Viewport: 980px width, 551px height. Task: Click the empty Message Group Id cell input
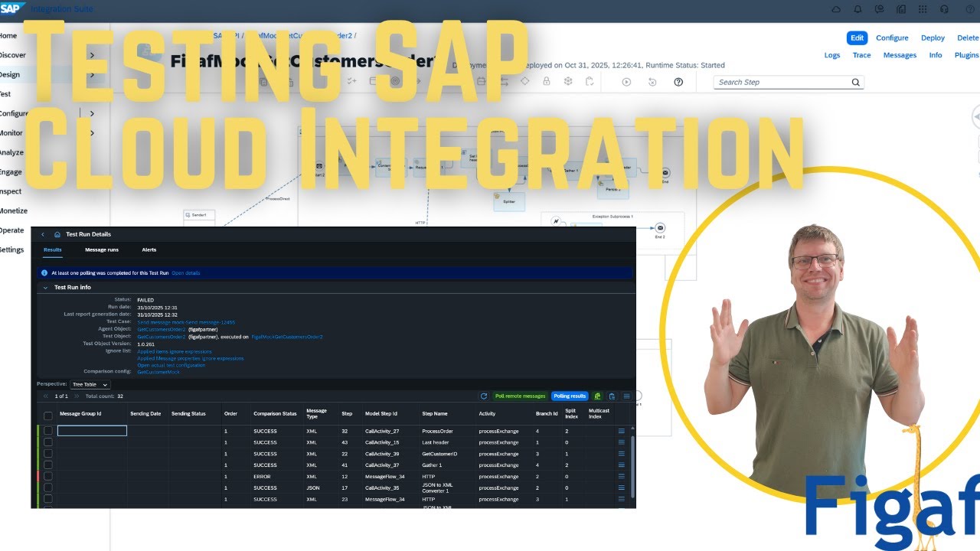click(92, 431)
